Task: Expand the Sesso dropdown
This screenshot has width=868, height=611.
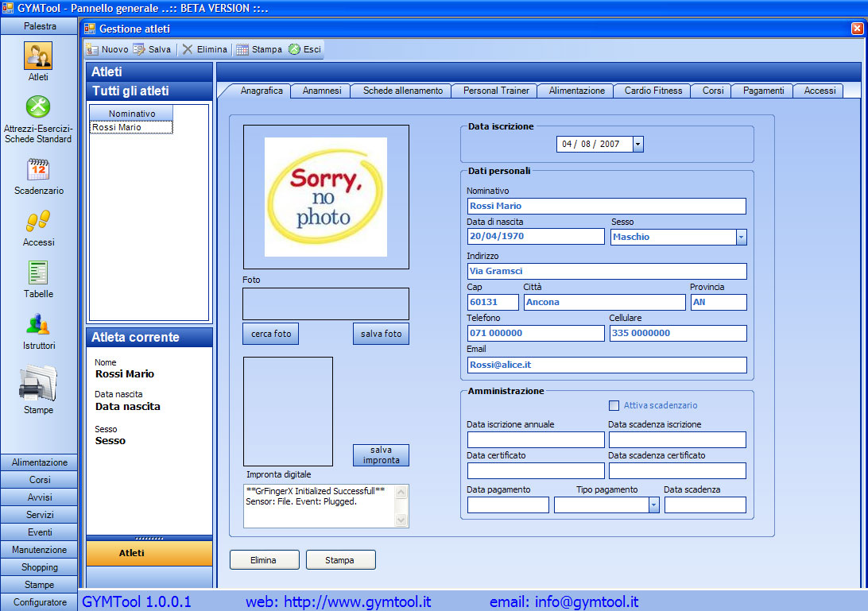Action: point(741,237)
